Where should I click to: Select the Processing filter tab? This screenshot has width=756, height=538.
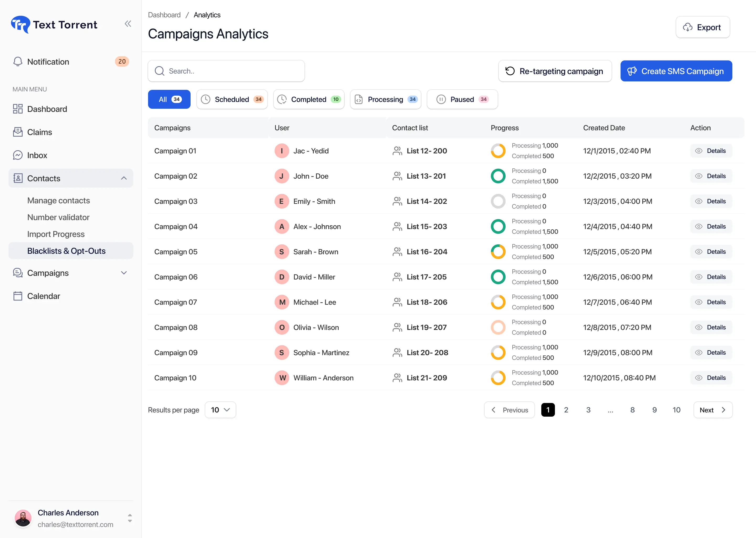386,99
